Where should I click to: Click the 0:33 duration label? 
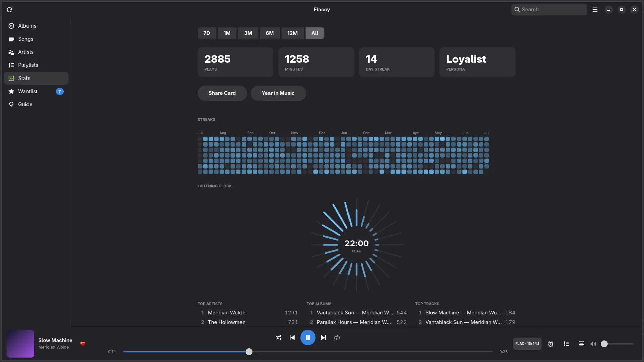tap(503, 352)
